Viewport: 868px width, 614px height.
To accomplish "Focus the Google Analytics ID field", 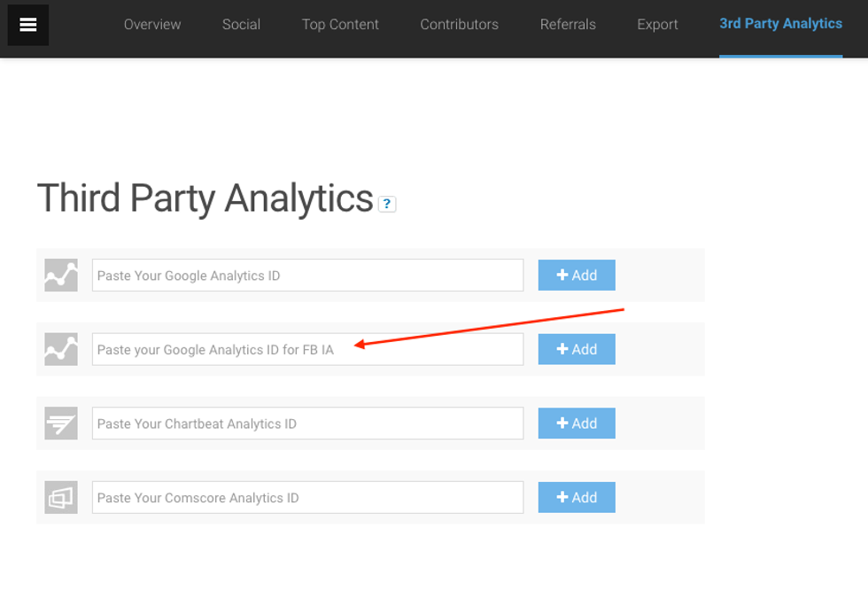I will click(307, 276).
